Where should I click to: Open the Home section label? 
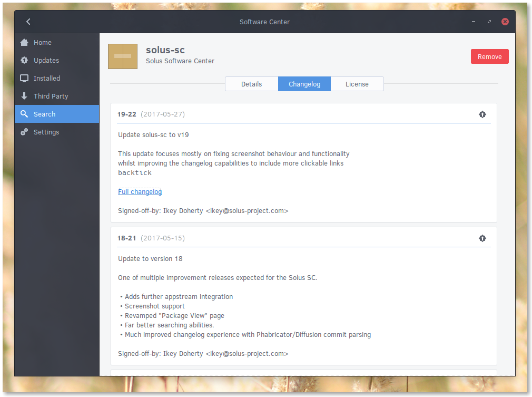click(43, 43)
